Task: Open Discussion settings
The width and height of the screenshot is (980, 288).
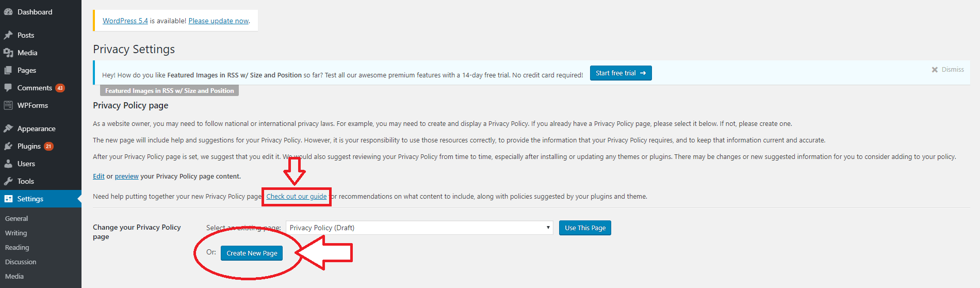Action: (x=21, y=262)
